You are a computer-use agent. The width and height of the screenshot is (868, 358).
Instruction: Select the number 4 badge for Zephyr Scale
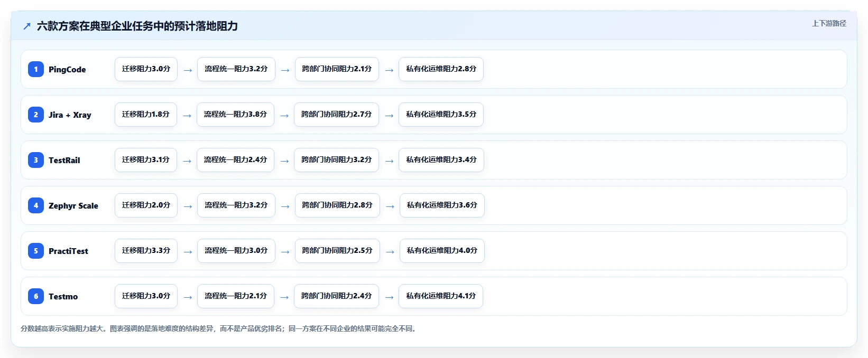coord(36,205)
